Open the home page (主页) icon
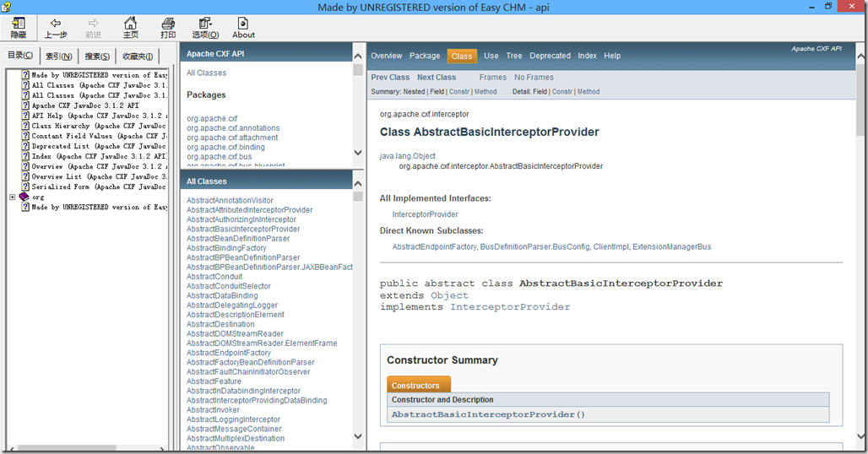868x454 pixels. (131, 24)
